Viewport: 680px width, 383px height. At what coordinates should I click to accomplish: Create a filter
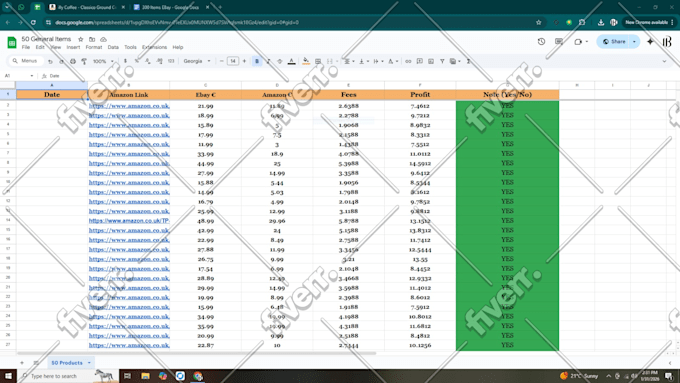[x=442, y=61]
